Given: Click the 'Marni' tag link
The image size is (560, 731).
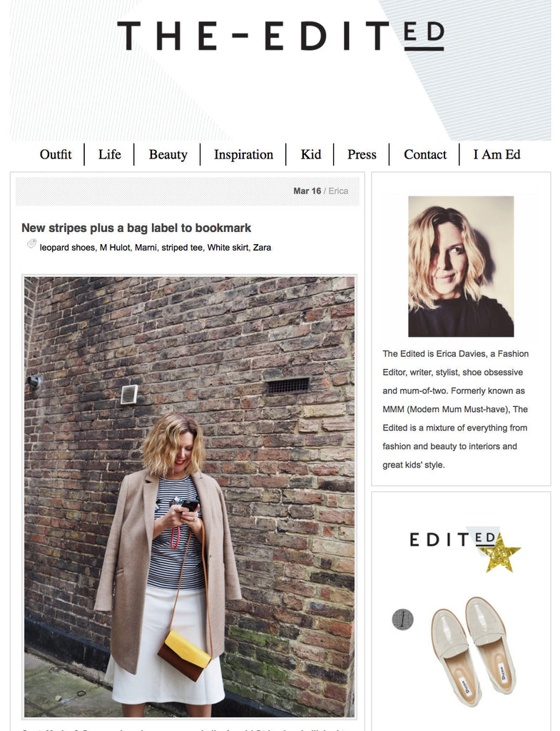Looking at the screenshot, I should (146, 248).
